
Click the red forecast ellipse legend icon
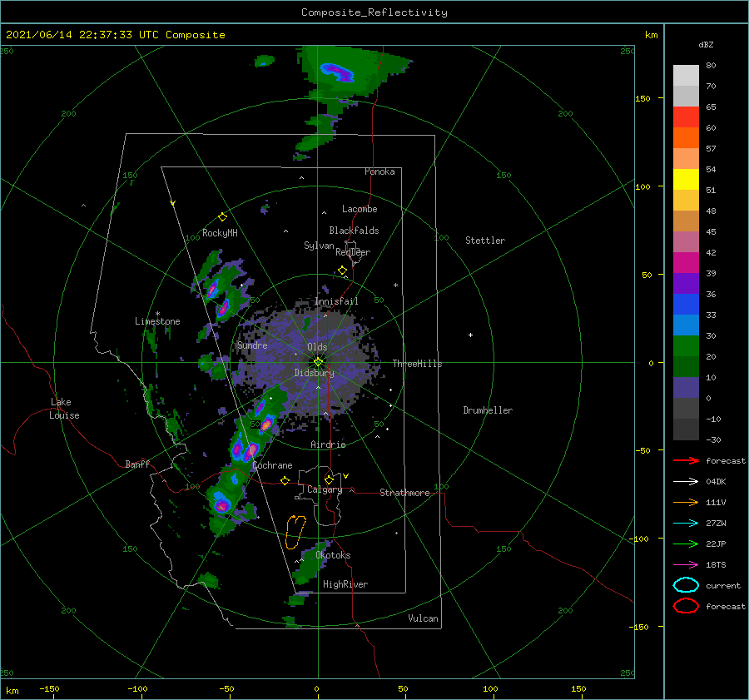pos(686,606)
